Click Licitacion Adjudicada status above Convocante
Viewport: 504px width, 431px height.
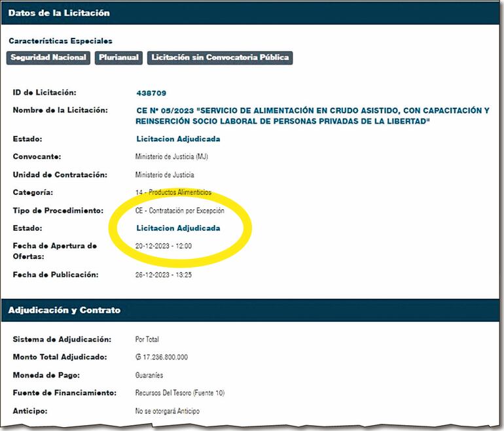coord(177,139)
